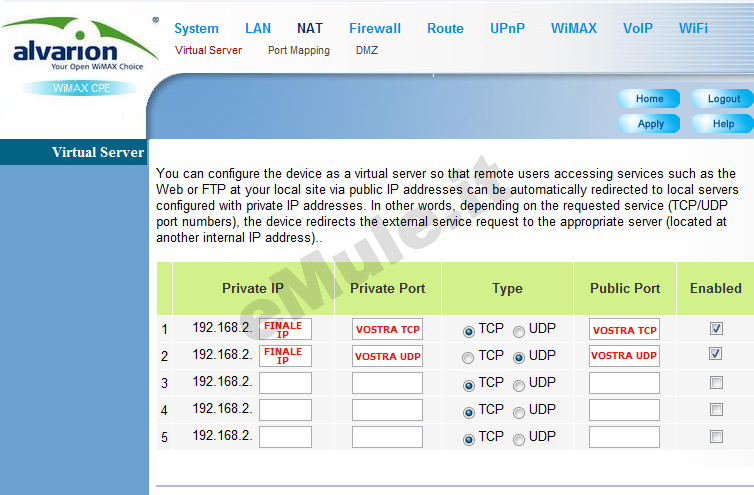
Task: Open the LAN menu
Action: pyautogui.click(x=258, y=28)
